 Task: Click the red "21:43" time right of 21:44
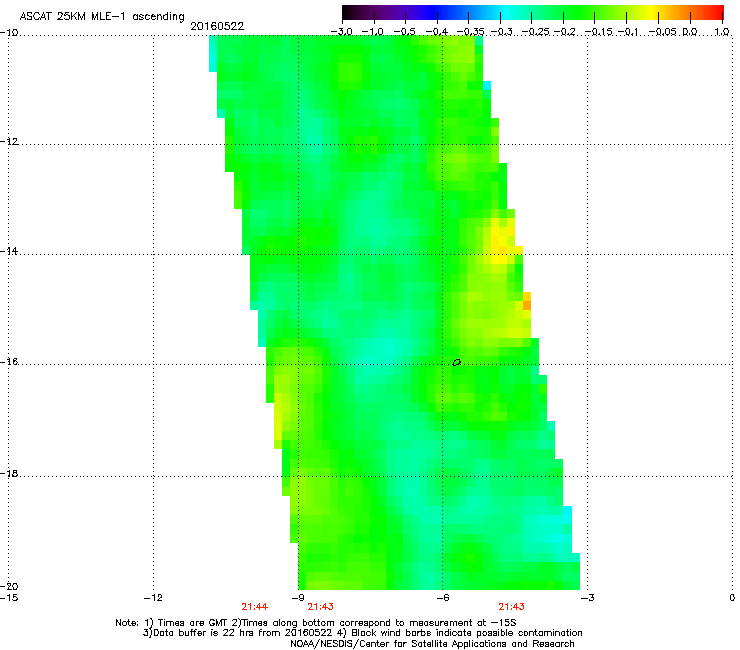[320, 607]
